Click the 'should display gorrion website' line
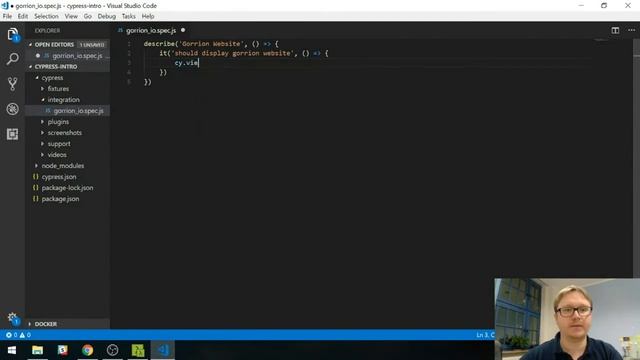This screenshot has width=640, height=360. (243, 53)
